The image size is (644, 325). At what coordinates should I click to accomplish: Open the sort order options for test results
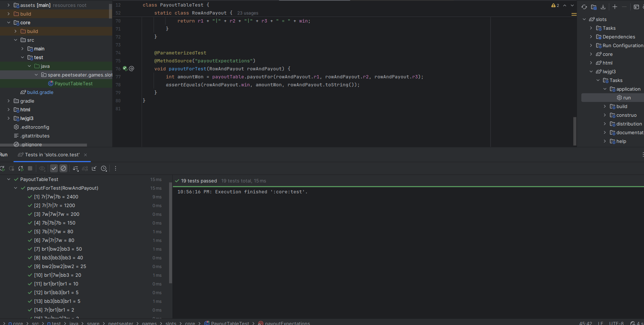[75, 168]
